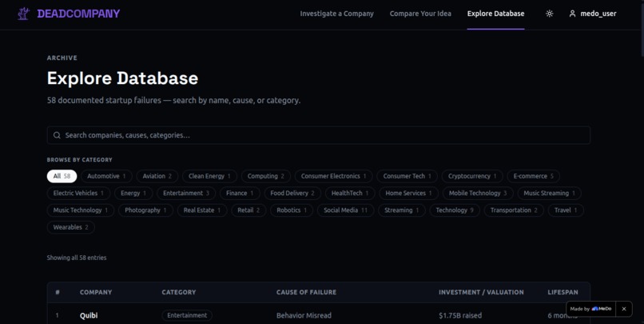Filter by Transportation category
The height and width of the screenshot is (324, 644).
[514, 210]
